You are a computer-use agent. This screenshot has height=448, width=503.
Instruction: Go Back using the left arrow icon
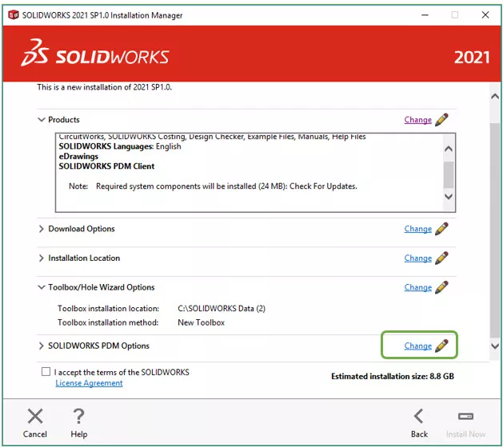[x=419, y=416]
